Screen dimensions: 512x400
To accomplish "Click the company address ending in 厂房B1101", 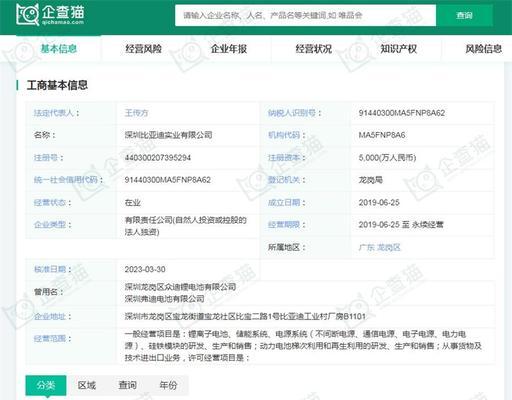I will pos(245,316).
